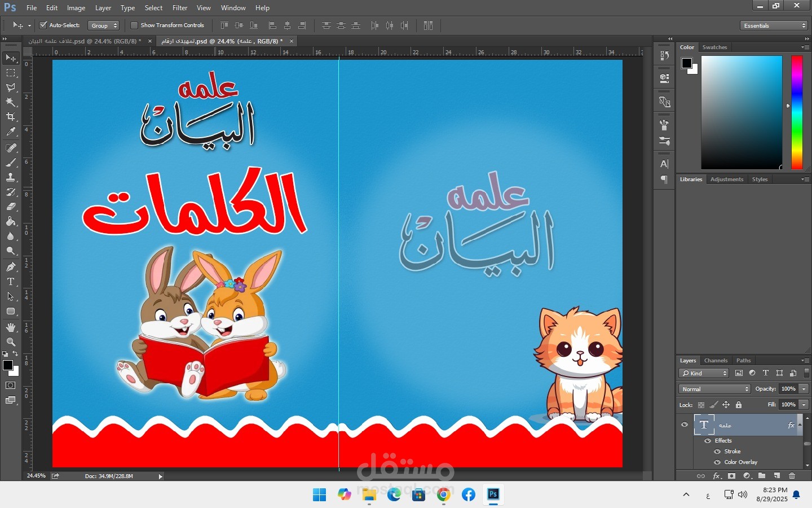This screenshot has width=812, height=508.
Task: Select the Crop tool
Action: [x=11, y=117]
